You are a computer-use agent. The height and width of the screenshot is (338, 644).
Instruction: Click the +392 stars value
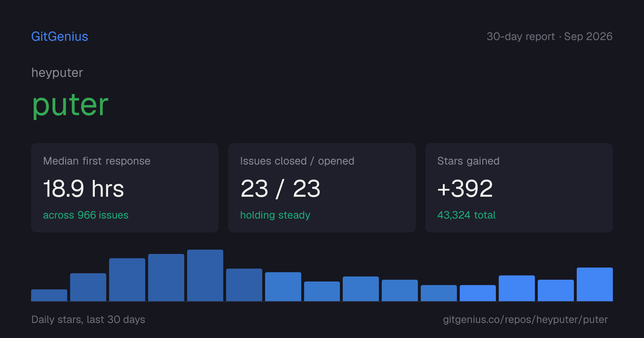[465, 189]
